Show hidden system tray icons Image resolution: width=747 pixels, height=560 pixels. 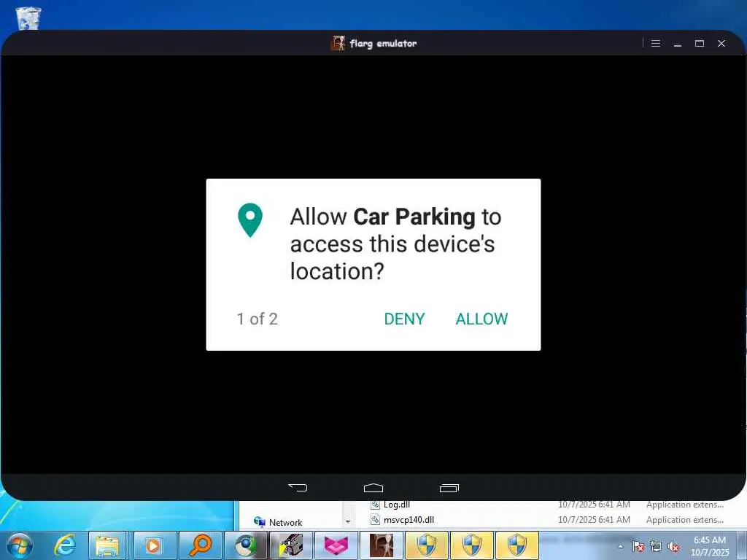(x=620, y=547)
